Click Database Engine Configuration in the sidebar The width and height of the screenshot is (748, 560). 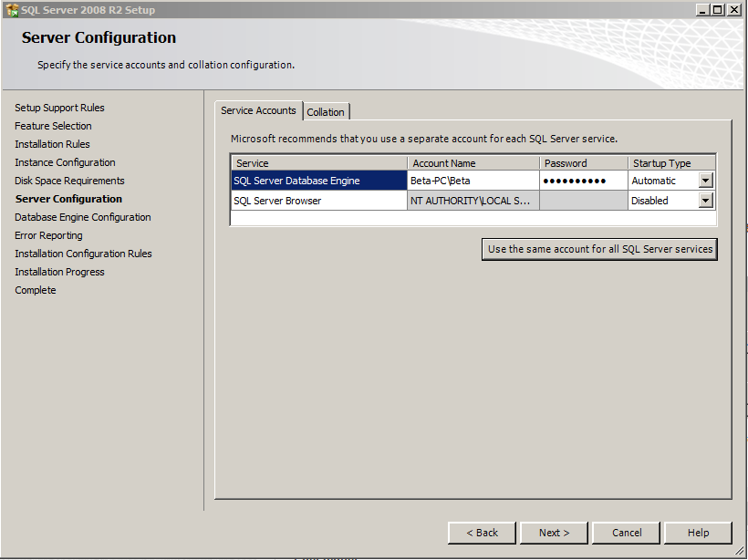pos(82,217)
